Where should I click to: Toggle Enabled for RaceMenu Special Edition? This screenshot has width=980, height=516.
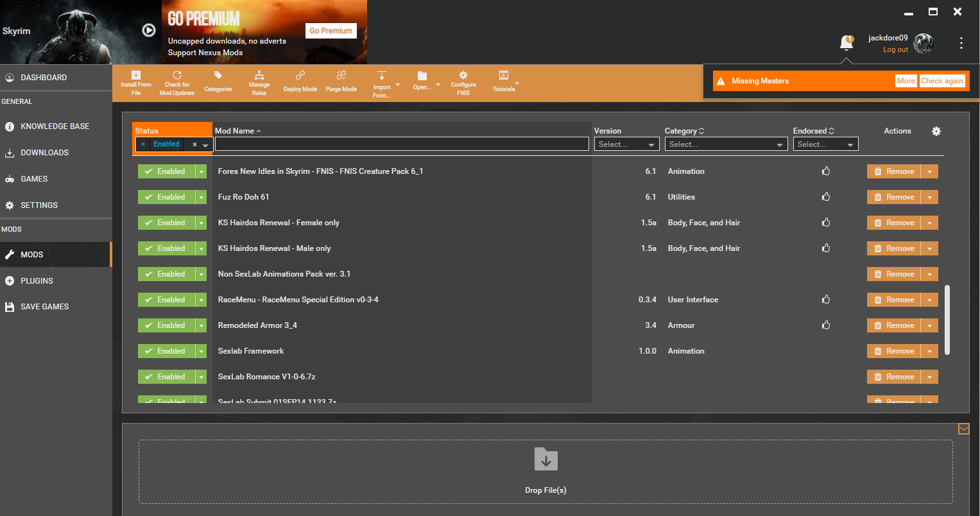[167, 300]
